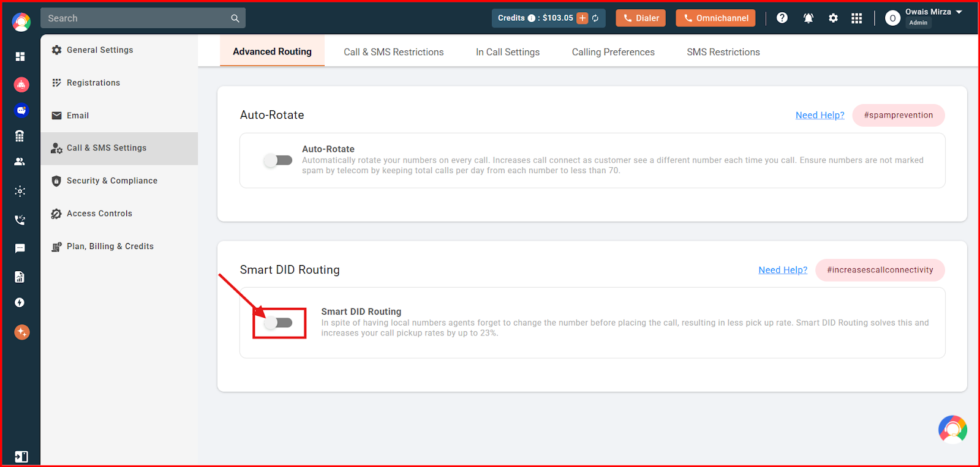
Task: Open Plan, Billing & Credits settings
Action: click(119, 246)
